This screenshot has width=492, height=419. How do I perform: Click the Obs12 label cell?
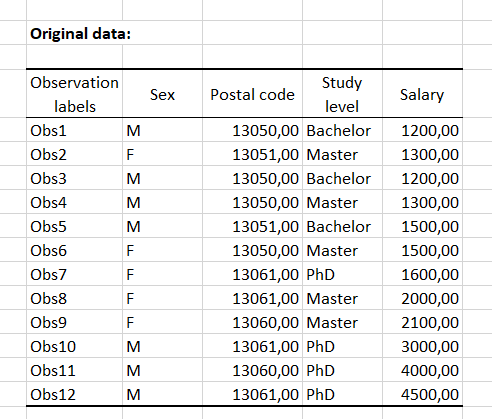pyautogui.click(x=75, y=394)
